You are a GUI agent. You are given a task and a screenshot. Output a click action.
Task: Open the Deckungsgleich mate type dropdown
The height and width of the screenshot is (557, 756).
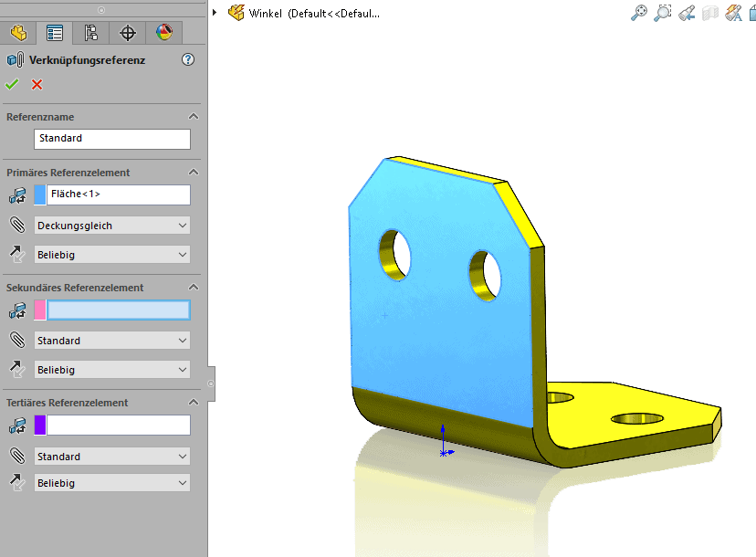coord(112,226)
